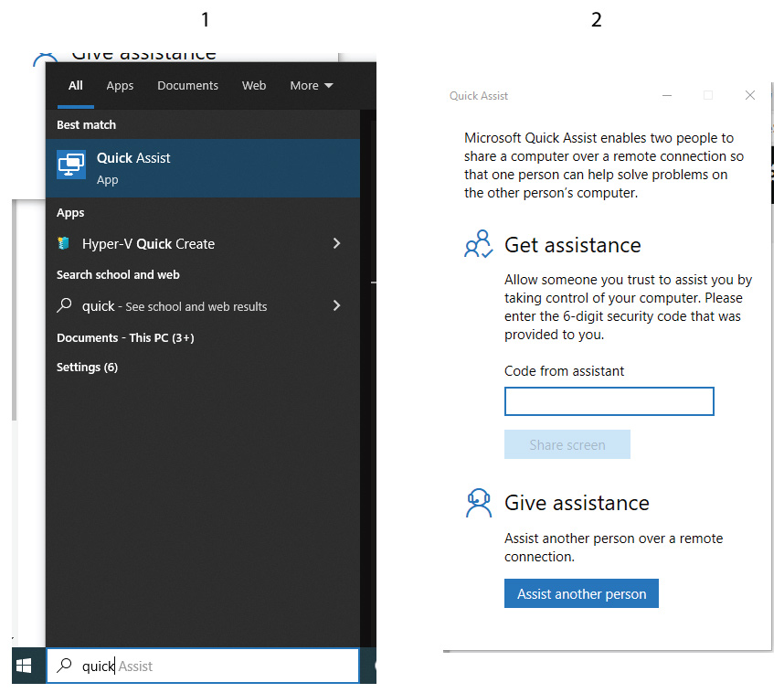Expand the 'quick' web results chevron
784x693 pixels.
(336, 305)
